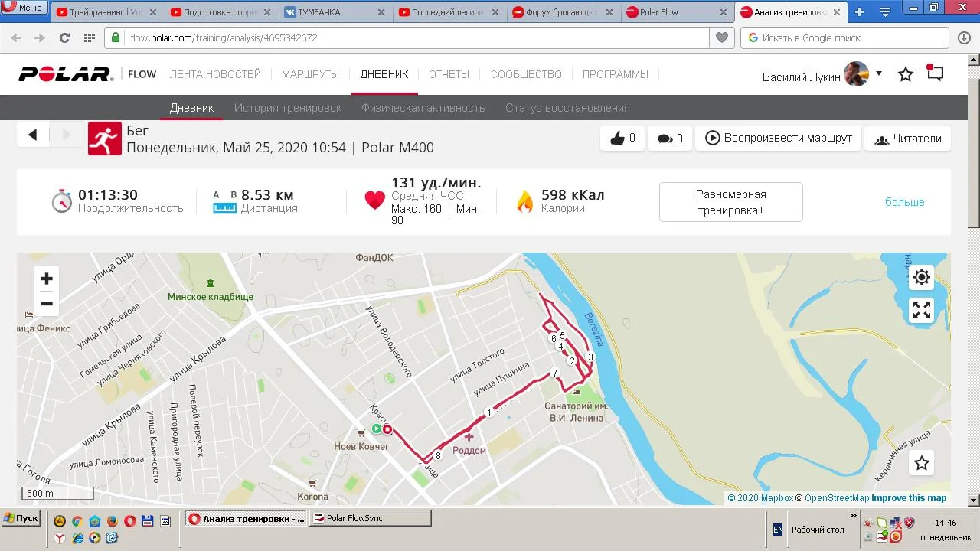Viewport: 980px width, 551px height.
Task: Go to previous training with left arrow
Action: [x=33, y=135]
